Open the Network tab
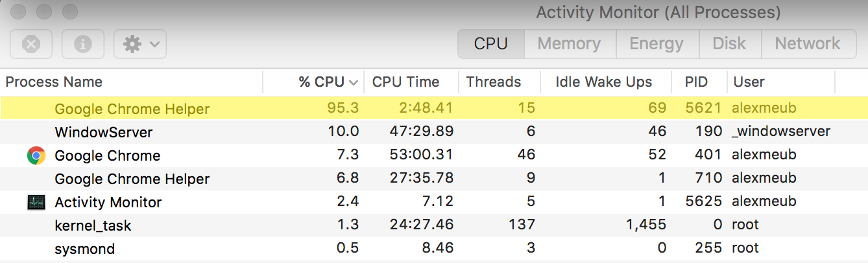The height and width of the screenshot is (263, 868). [808, 43]
